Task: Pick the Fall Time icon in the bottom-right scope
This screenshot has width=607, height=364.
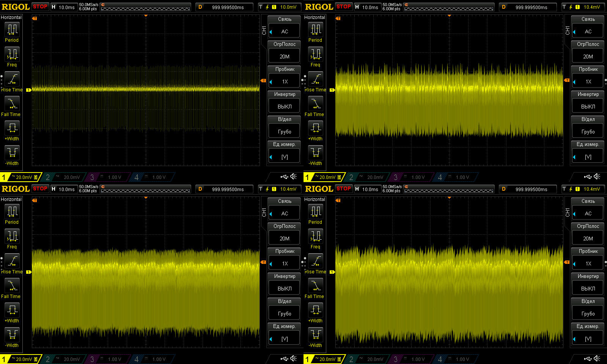Action: click(315, 286)
